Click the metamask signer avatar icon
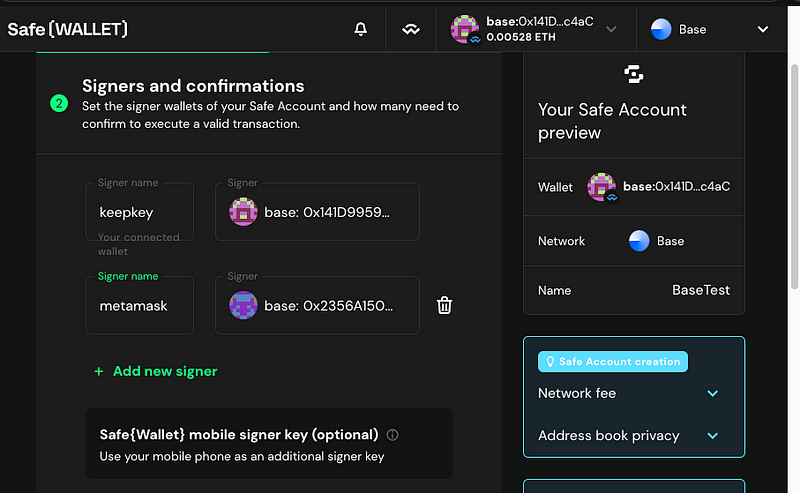800x493 pixels. 243,305
